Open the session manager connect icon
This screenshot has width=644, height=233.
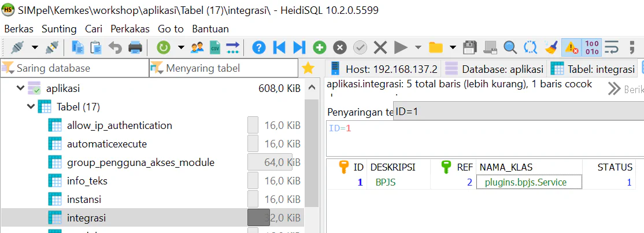(x=18, y=47)
